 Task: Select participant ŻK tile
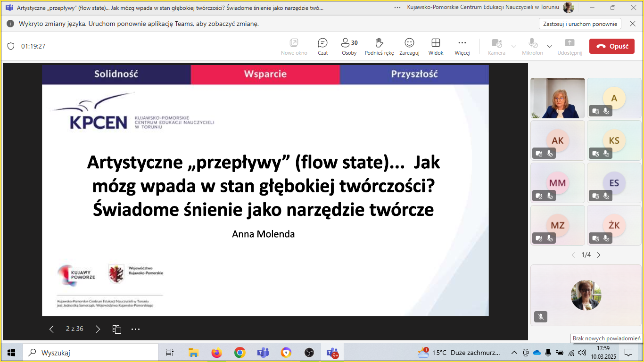[614, 225]
